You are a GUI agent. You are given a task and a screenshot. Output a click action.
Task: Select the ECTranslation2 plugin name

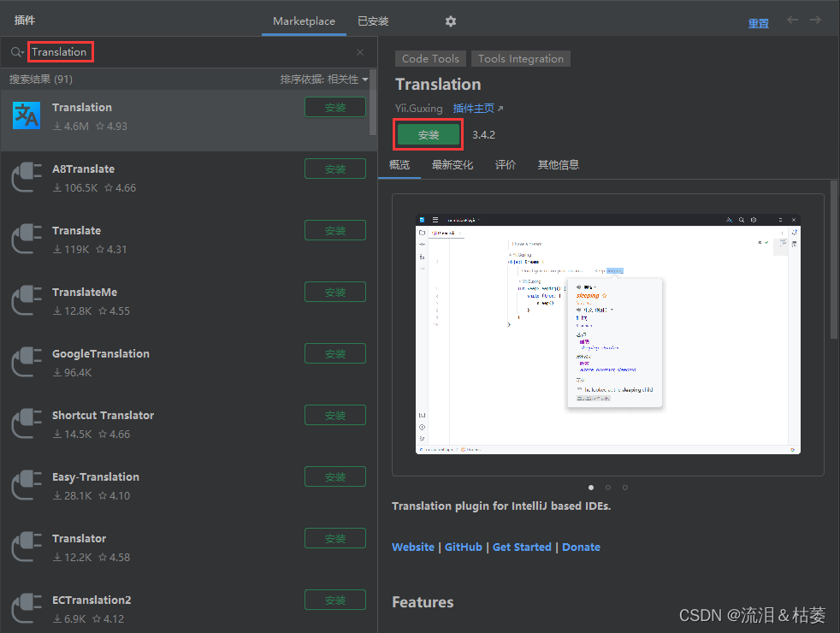point(92,600)
